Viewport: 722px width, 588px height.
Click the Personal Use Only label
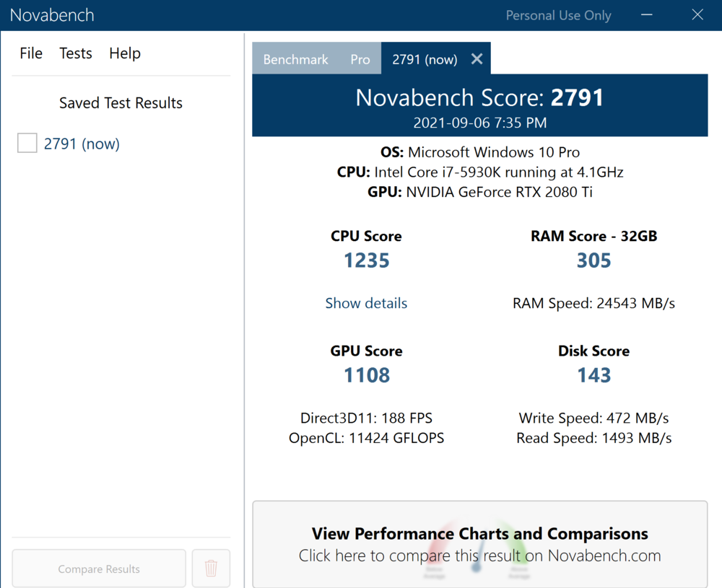[x=558, y=15]
